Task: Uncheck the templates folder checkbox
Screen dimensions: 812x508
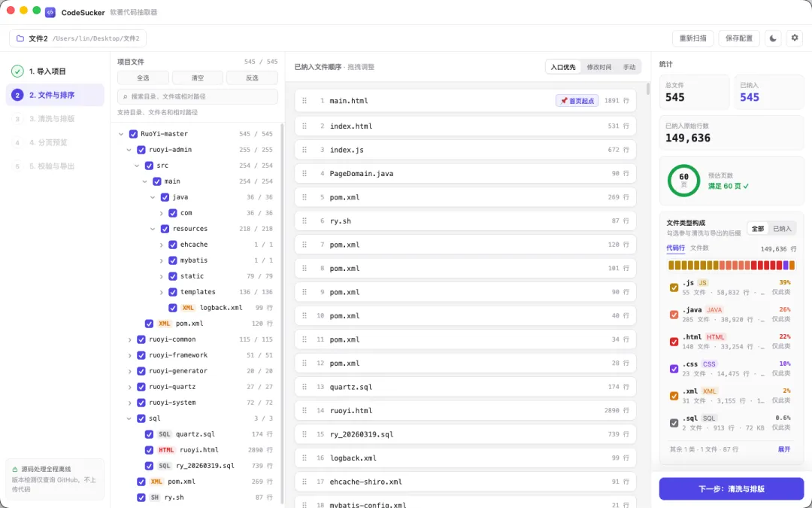Action: [x=173, y=292]
